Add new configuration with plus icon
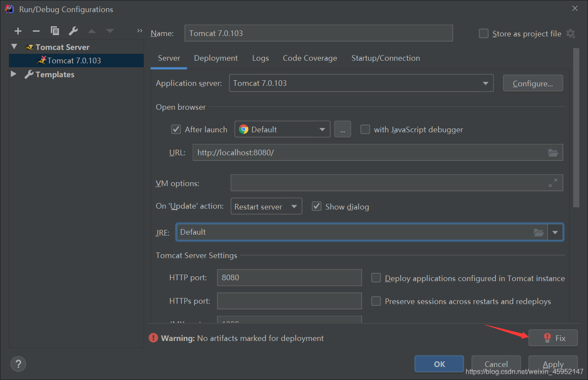This screenshot has width=588, height=380. (18, 31)
